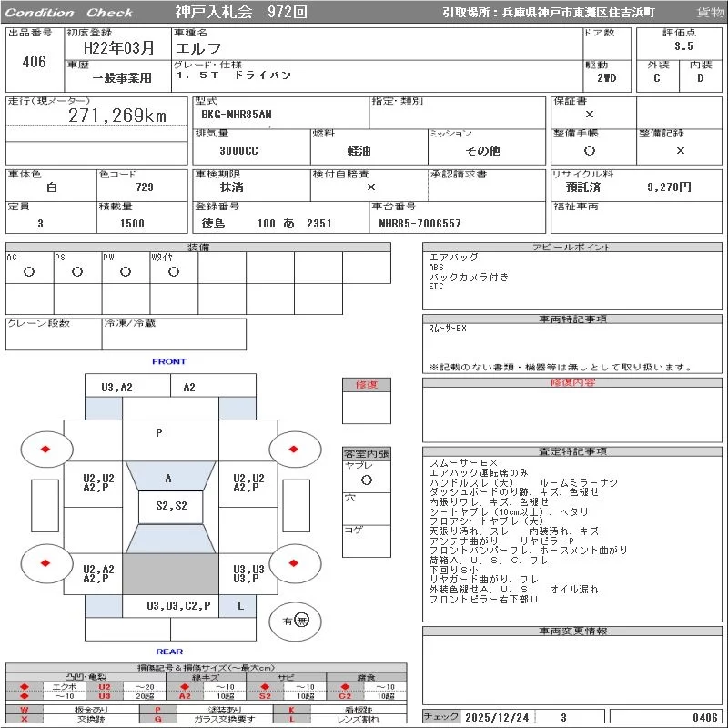Click the model code BKG-NHR85AN

237,115
